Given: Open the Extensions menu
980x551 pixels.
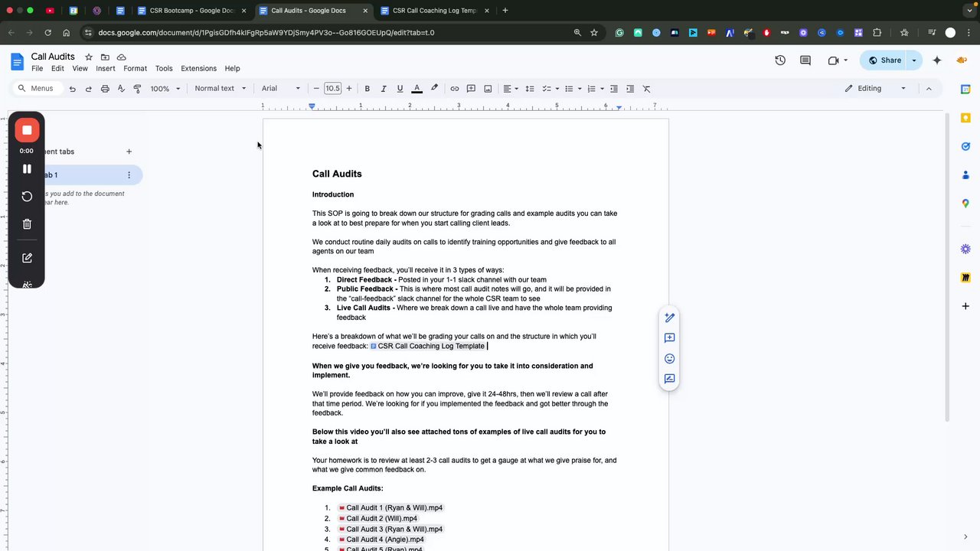Looking at the screenshot, I should tap(198, 69).
